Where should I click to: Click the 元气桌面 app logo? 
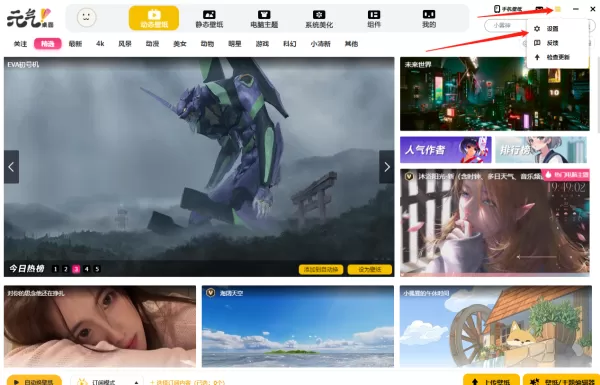31,18
